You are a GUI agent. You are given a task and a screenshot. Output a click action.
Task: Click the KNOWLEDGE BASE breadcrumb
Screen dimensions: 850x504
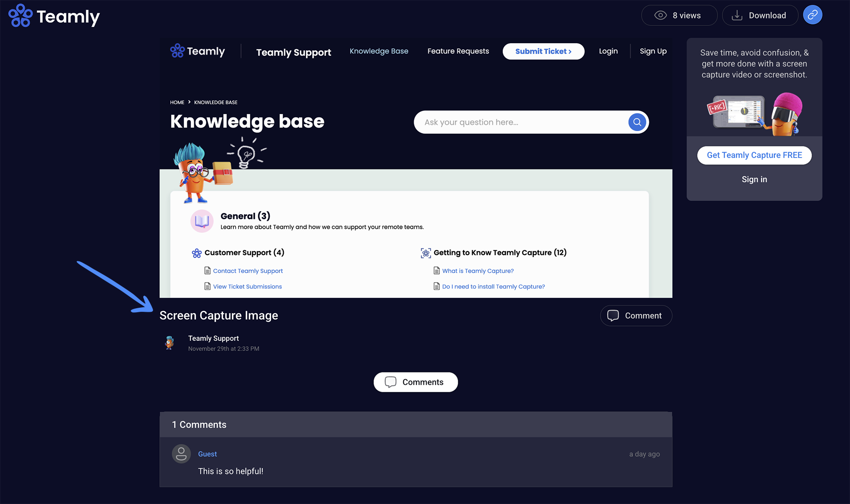pos(216,102)
